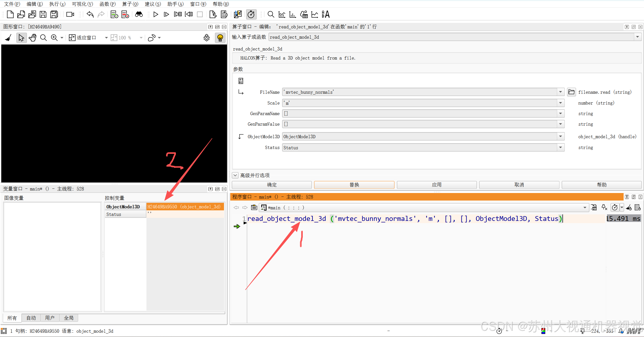Toggle the light bulb tooltip button
This screenshot has height=337, width=644.
coord(220,38)
